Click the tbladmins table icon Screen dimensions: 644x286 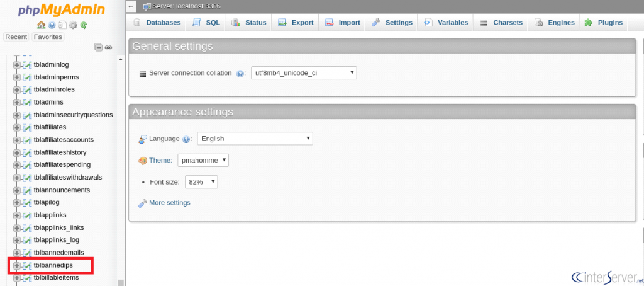28,102
